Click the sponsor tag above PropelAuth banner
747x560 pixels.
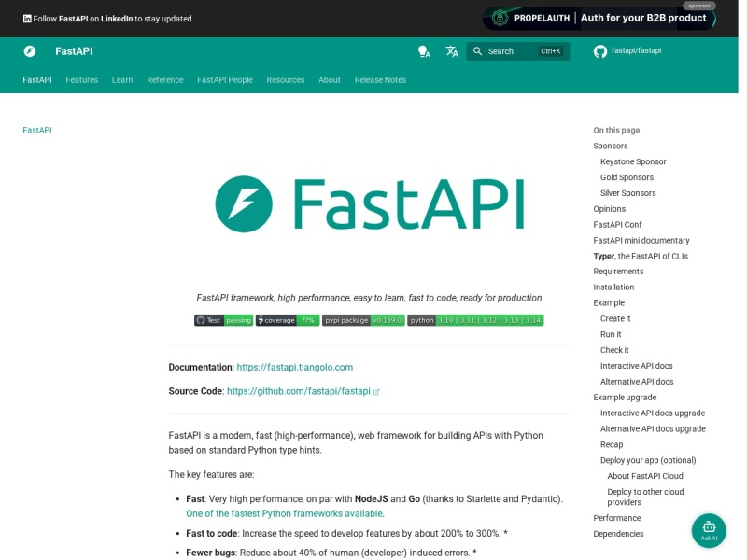(x=699, y=6)
